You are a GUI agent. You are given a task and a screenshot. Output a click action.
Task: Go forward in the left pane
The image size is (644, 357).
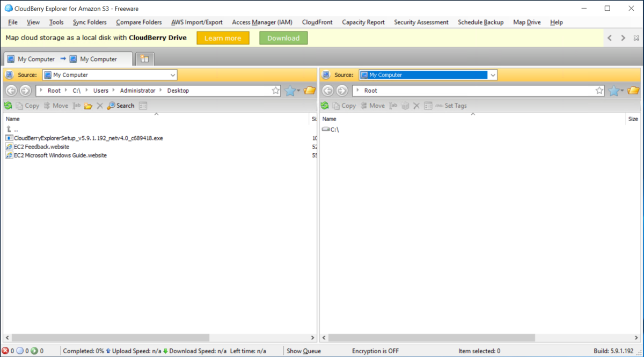click(x=25, y=91)
